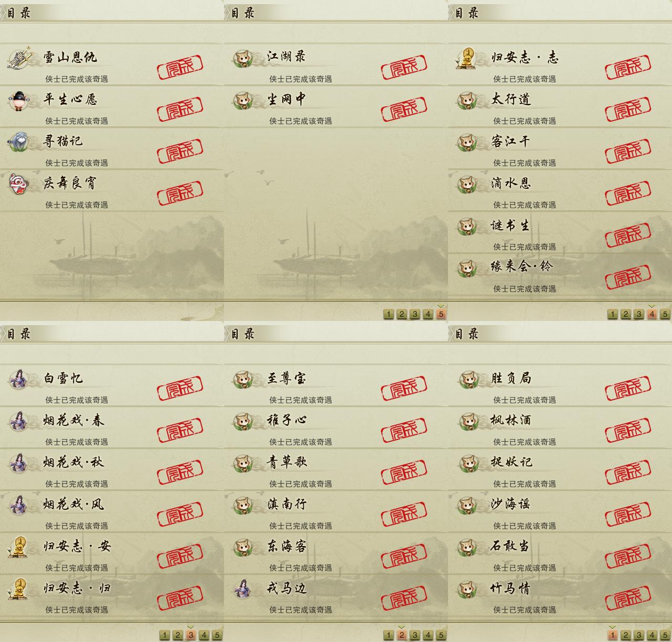Select page 4 in the 白雪忆 panel
672x642 pixels.
pos(204,635)
